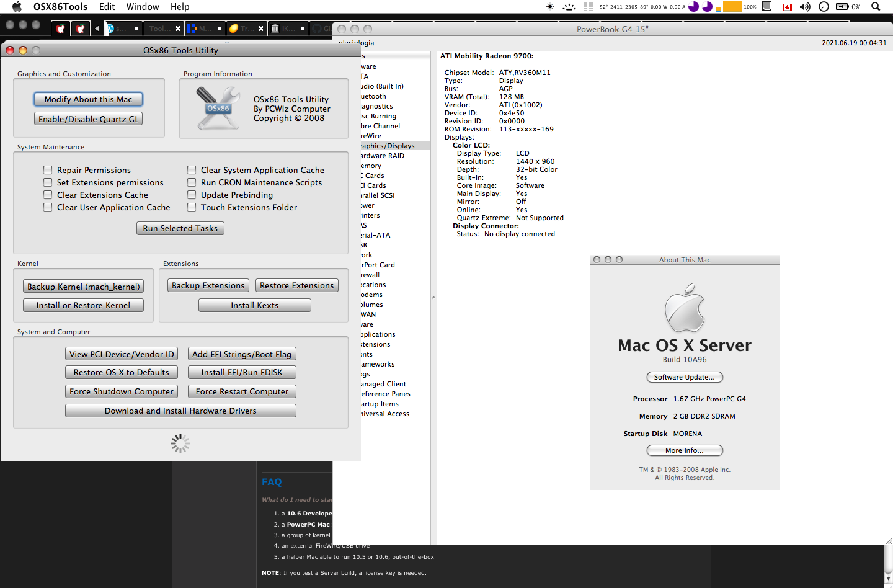Click the OSx86 wrench and screwdriver logo
The image size is (893, 588).
218,108
